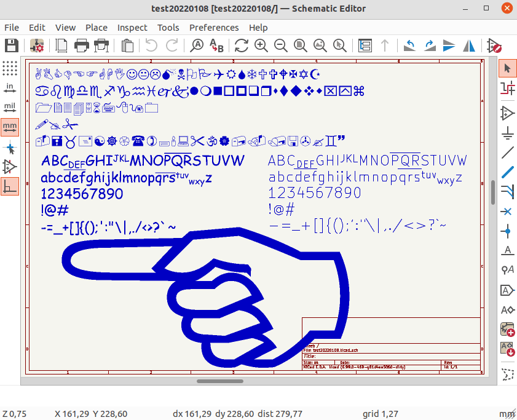Open the Place menu
Screen dimensions: 517x420
click(97, 28)
